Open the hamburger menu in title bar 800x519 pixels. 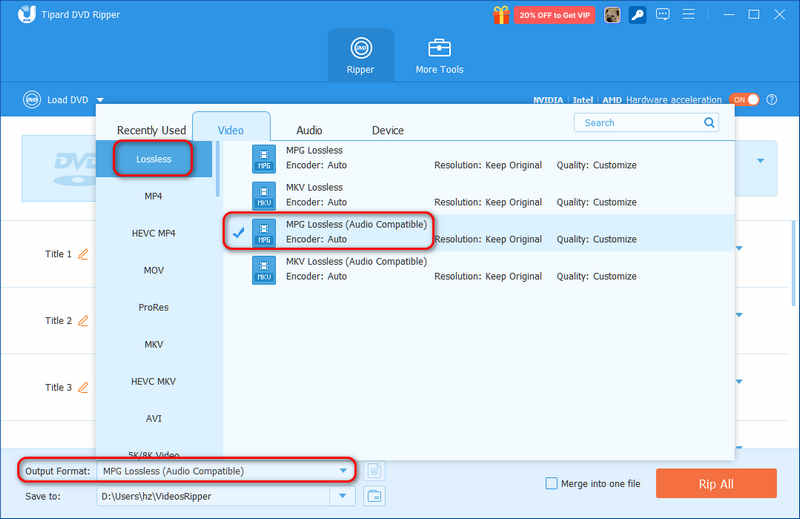(688, 14)
